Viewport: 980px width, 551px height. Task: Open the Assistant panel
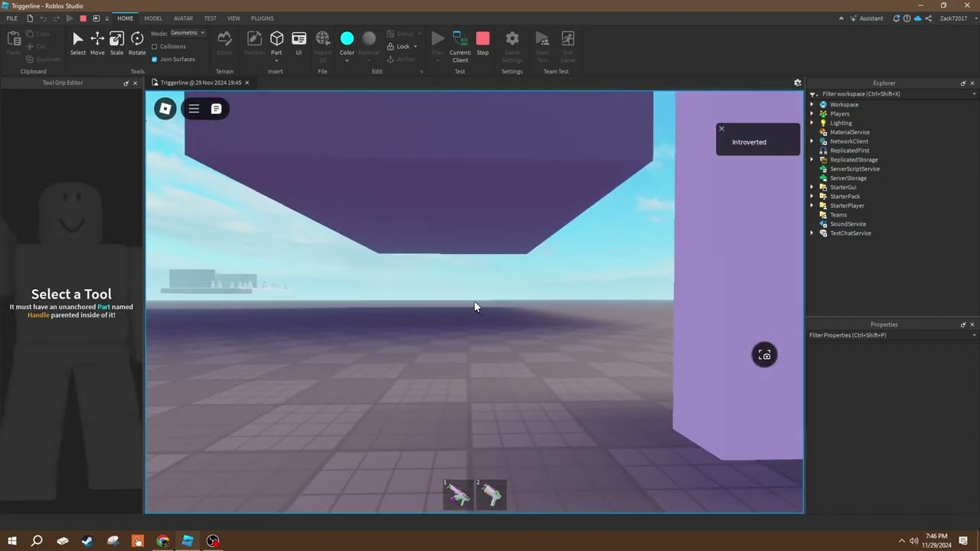tap(867, 18)
